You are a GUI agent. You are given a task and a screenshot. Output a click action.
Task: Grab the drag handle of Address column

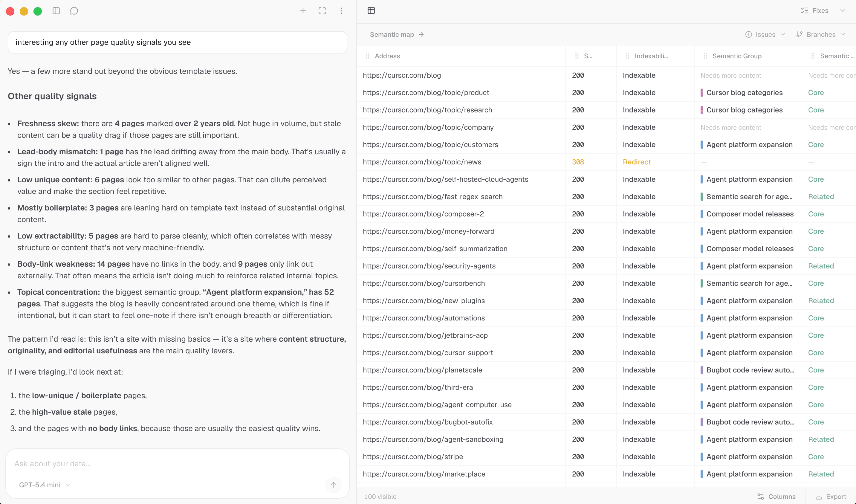[368, 56]
